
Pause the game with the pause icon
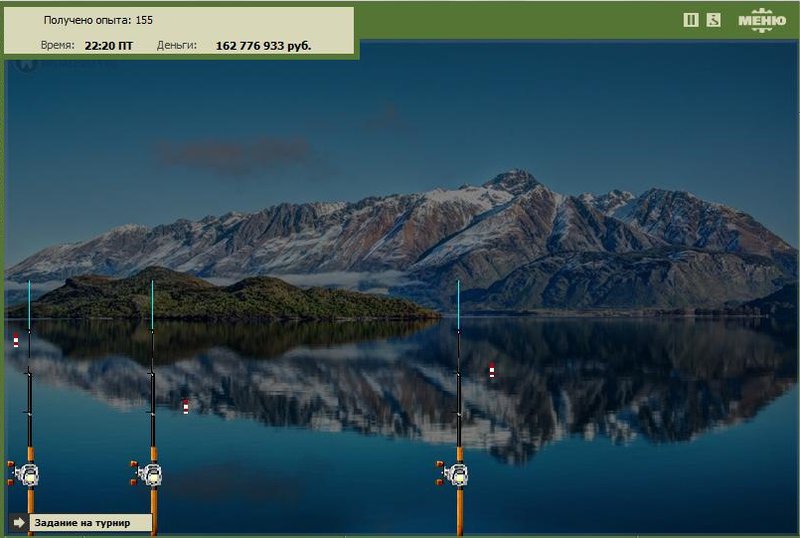691,20
